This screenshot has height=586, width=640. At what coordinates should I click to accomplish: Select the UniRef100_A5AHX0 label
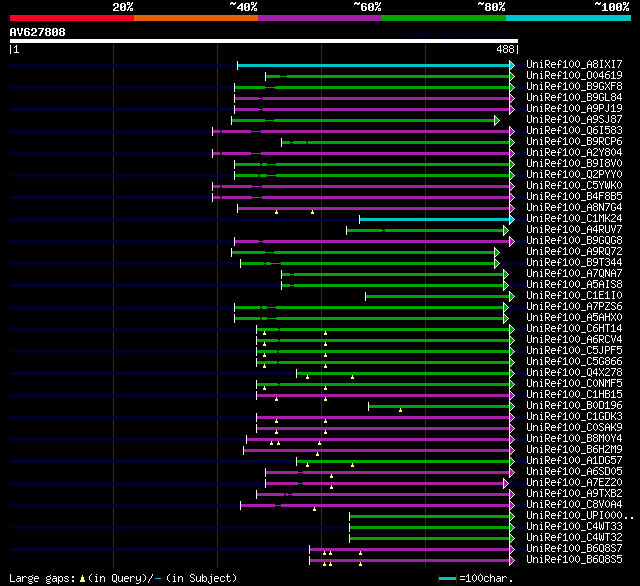pyautogui.click(x=574, y=318)
